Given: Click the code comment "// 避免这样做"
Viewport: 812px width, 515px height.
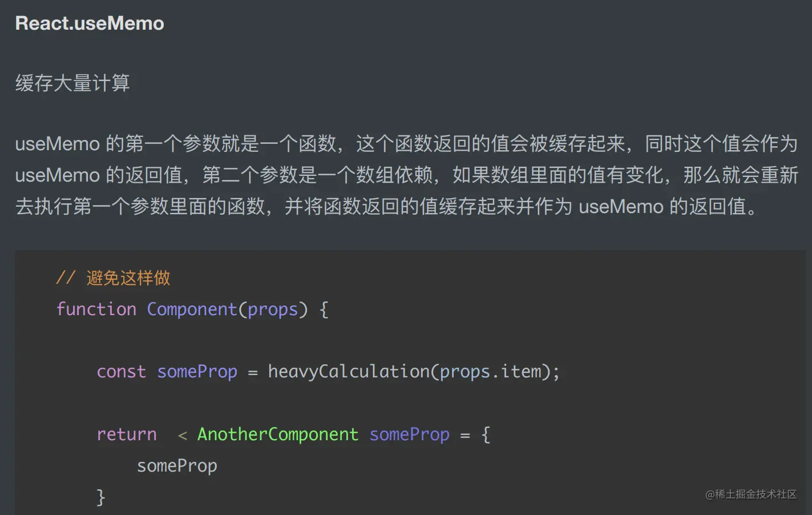Looking at the screenshot, I should (113, 278).
